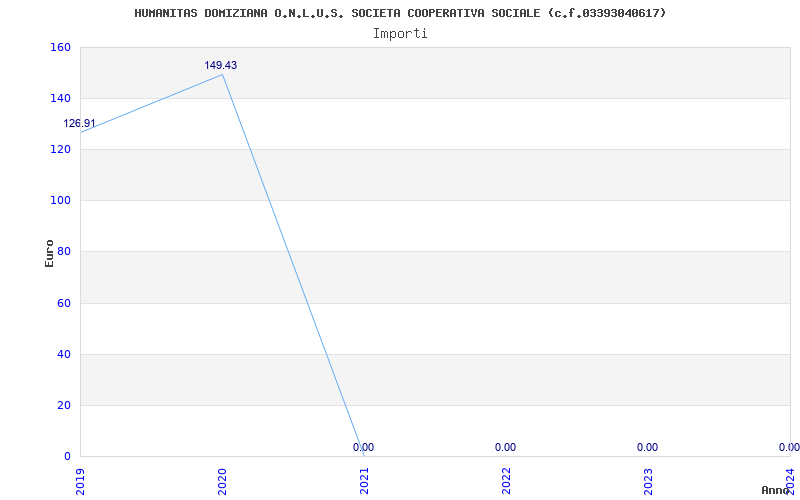800x500 pixels.
Task: Click the 2021 x-axis label
Action: (x=364, y=482)
